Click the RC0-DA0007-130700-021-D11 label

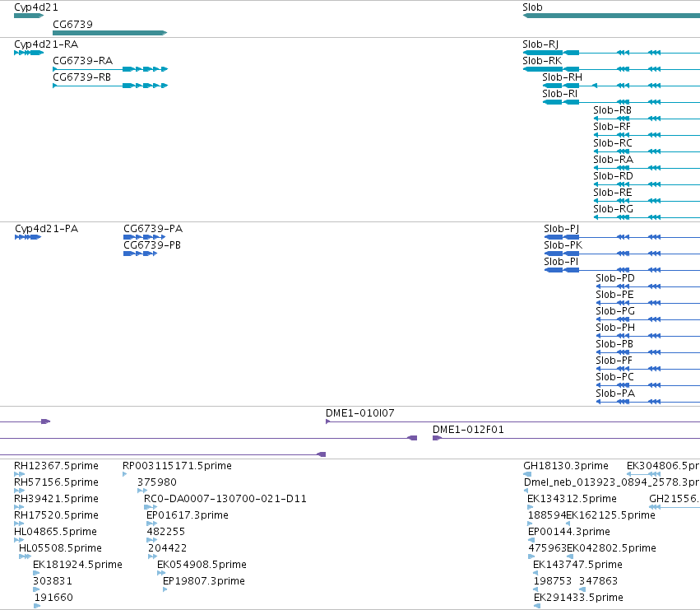pos(225,499)
